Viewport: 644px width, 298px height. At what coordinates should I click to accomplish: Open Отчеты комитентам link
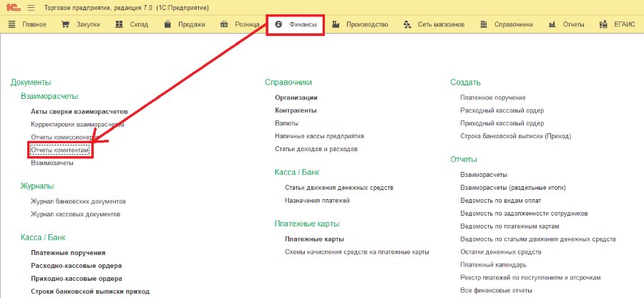(x=60, y=150)
